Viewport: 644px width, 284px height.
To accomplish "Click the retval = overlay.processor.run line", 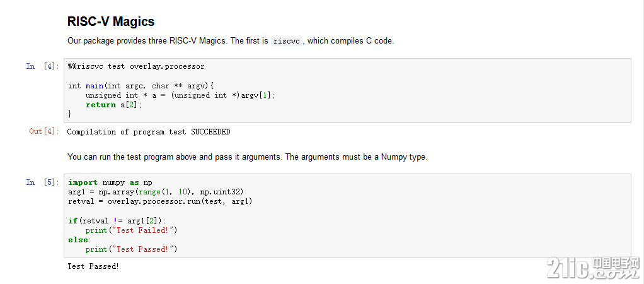I will (x=160, y=201).
